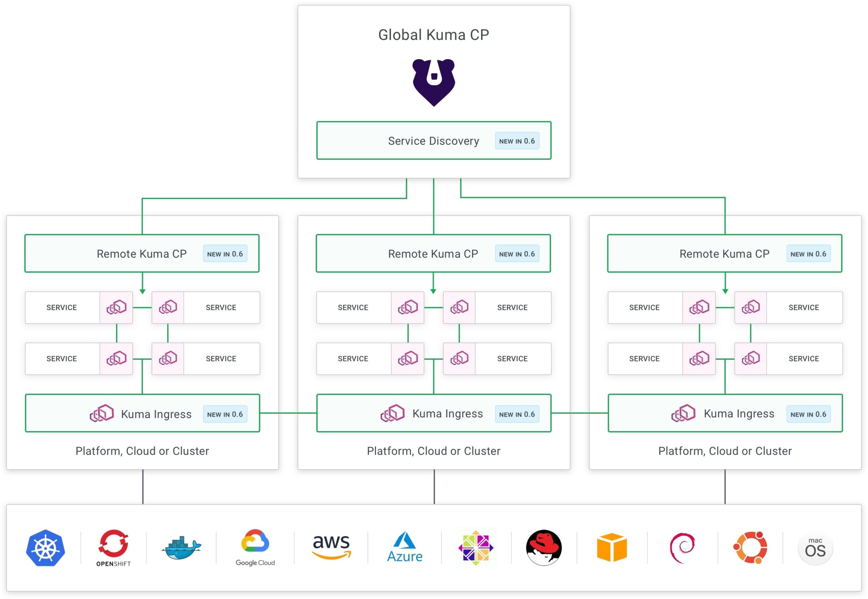Viewport: 868px width, 599px height.
Task: Click the bottom-right "SERVICE" label in the middle cluster
Action: pyautogui.click(x=512, y=359)
